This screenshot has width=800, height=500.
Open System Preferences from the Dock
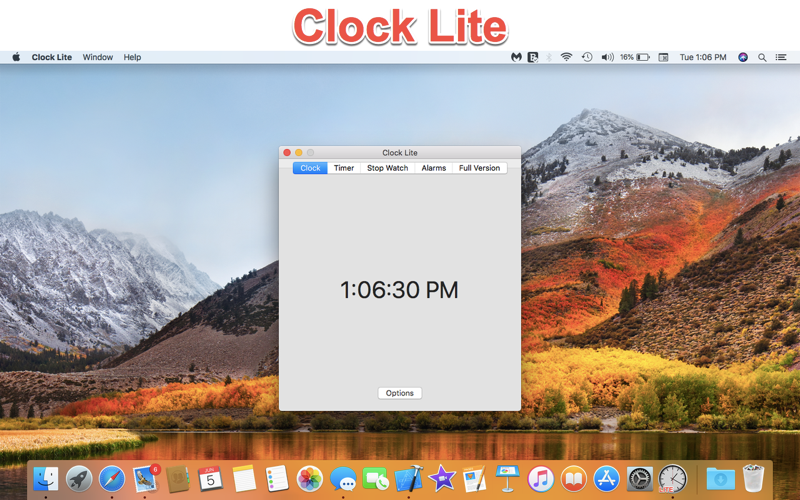tap(639, 479)
